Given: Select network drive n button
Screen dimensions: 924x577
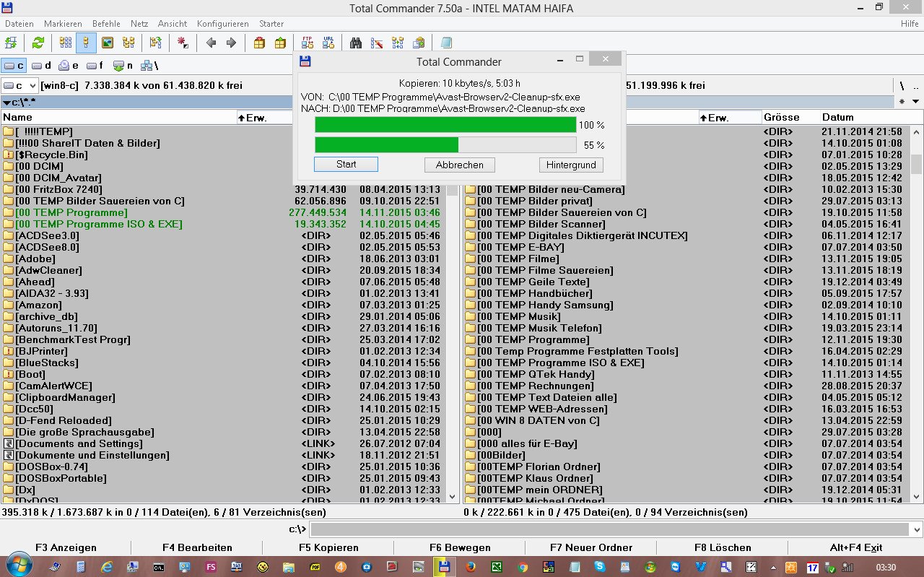Looking at the screenshot, I should [123, 66].
